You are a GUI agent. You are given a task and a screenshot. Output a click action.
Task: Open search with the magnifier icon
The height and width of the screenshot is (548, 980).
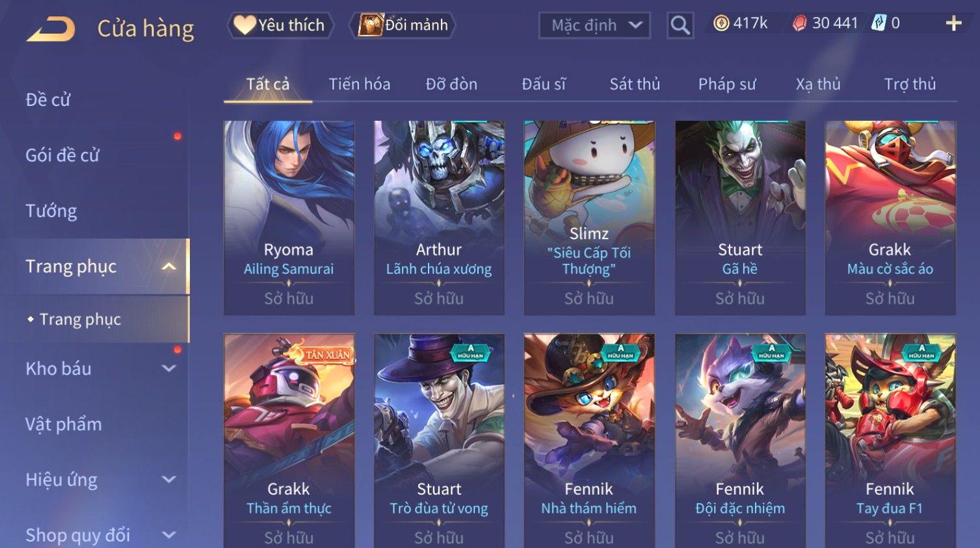coord(680,25)
